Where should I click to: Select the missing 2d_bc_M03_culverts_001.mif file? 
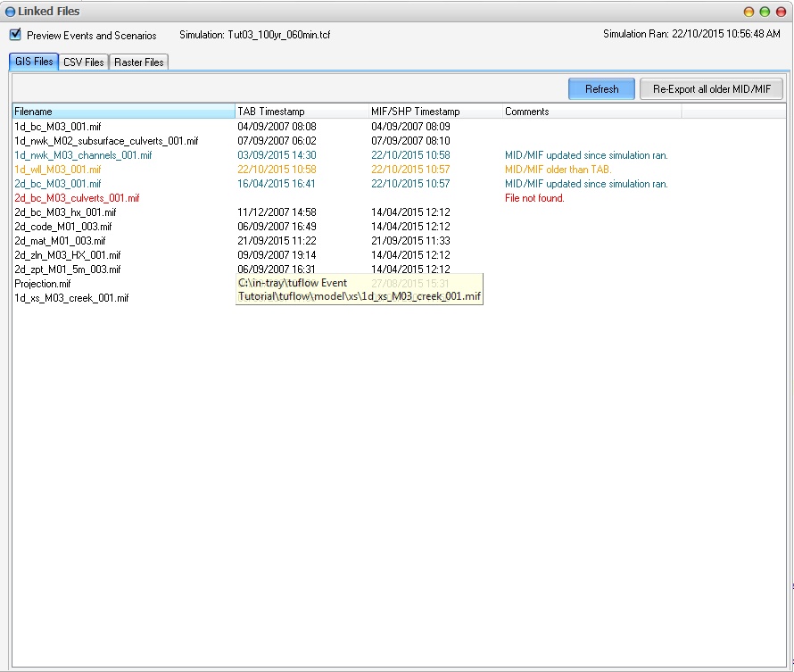tap(77, 198)
